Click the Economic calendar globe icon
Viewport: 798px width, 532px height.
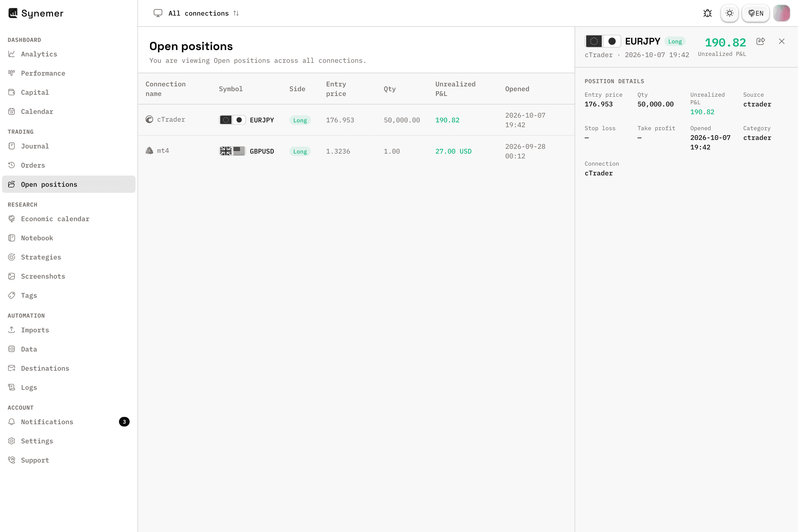pyautogui.click(x=12, y=219)
